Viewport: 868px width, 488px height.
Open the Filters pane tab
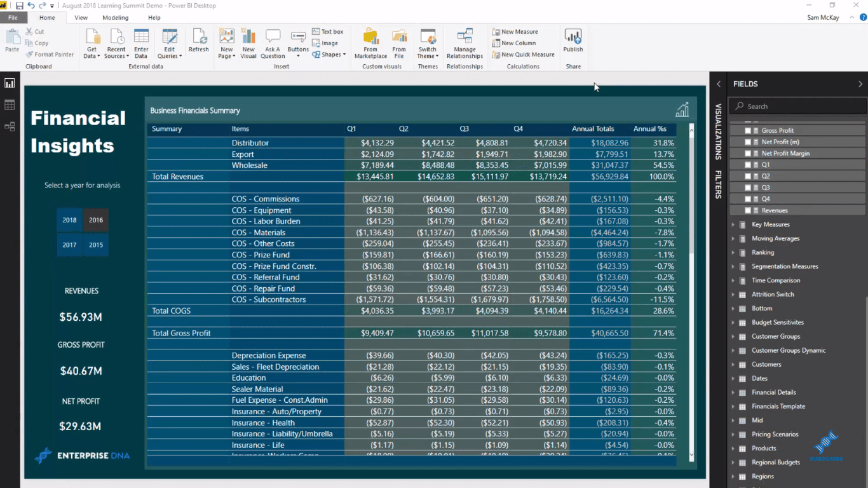click(719, 184)
